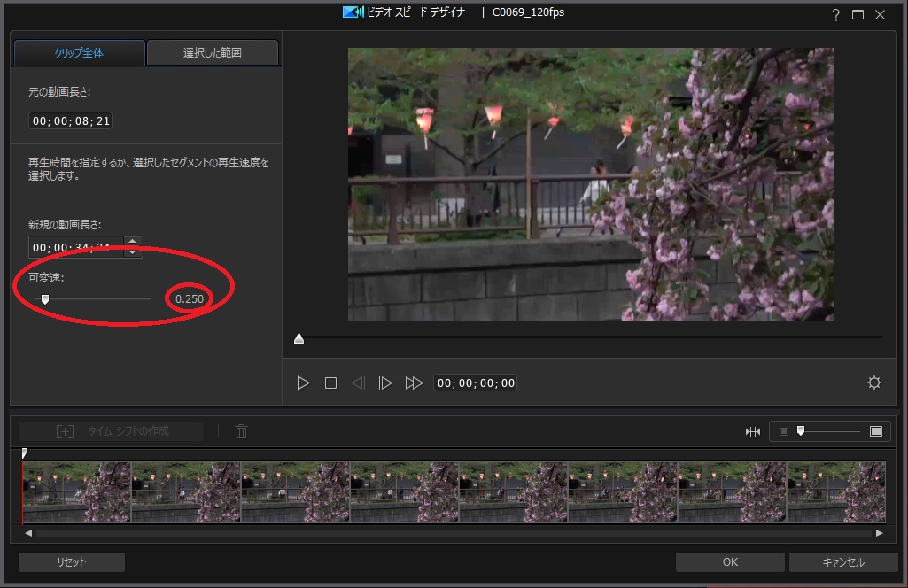Click the last filmstrip thumbnail

pos(836,492)
